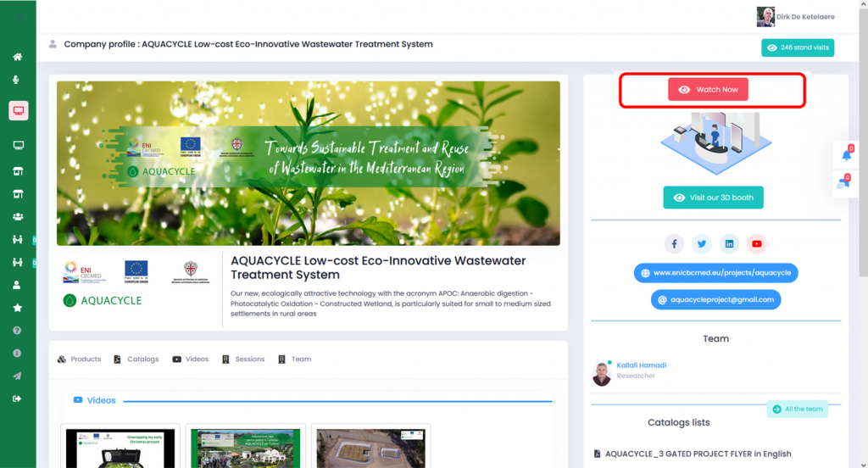This screenshot has width=868, height=468.
Task: Click Visit our 3D booth button
Action: click(x=713, y=198)
